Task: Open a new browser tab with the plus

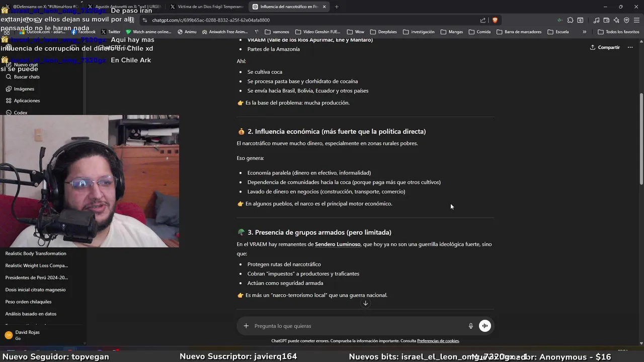Action: (x=337, y=7)
